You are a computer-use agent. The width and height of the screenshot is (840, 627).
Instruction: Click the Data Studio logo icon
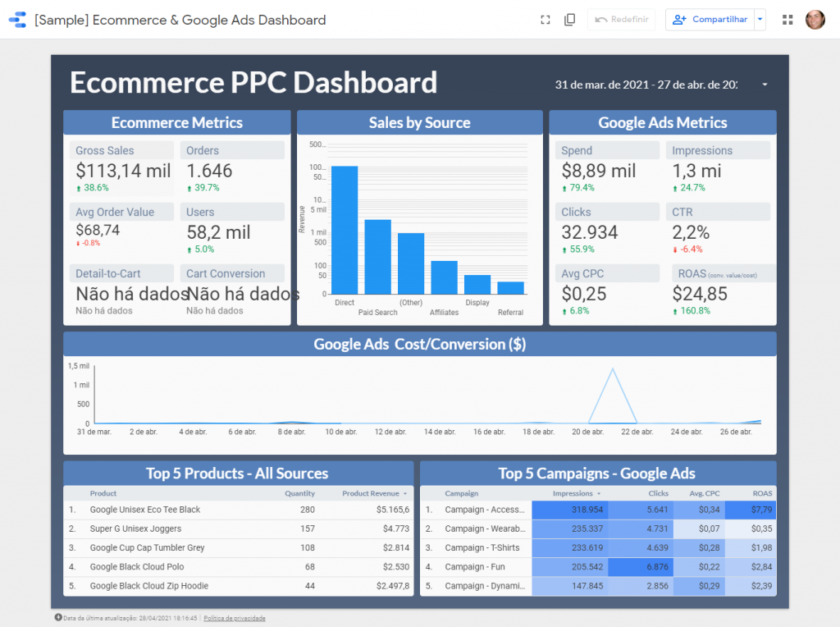tap(17, 20)
